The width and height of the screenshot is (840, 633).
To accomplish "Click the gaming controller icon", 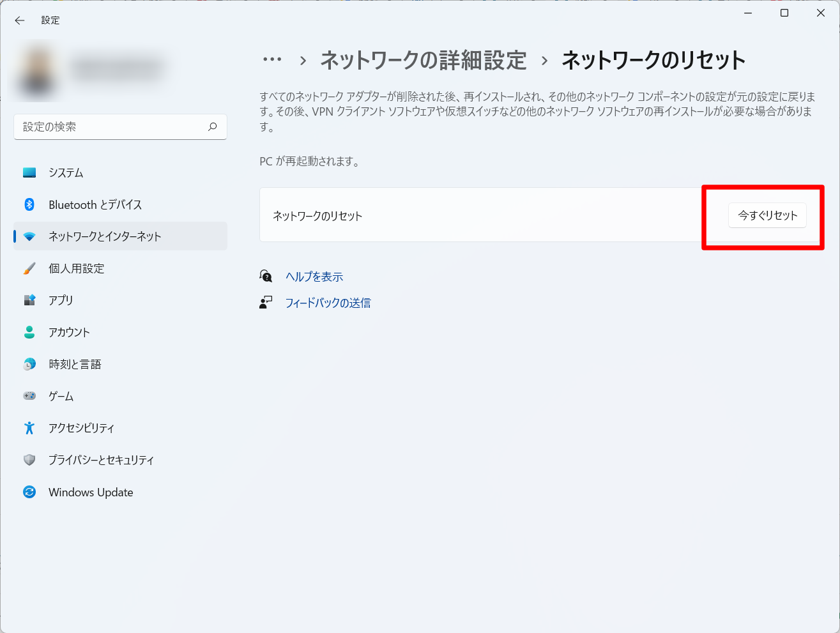I will [x=29, y=396].
